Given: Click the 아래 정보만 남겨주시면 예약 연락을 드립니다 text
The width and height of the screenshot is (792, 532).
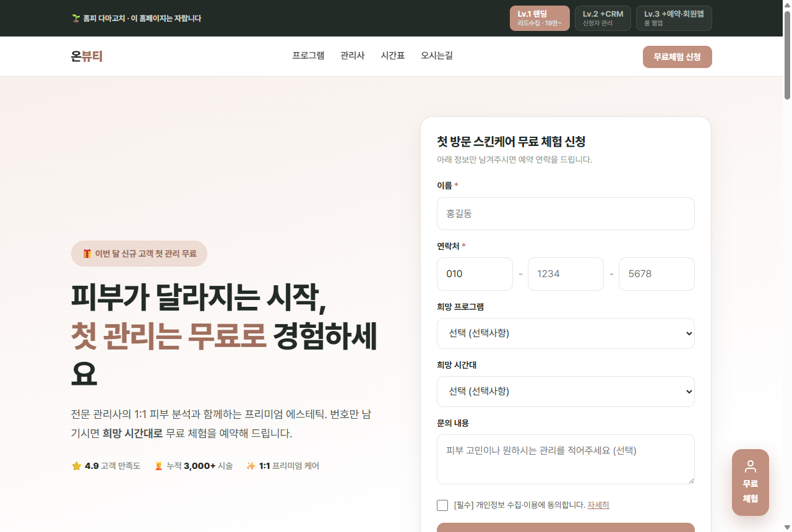Looking at the screenshot, I should (x=515, y=160).
